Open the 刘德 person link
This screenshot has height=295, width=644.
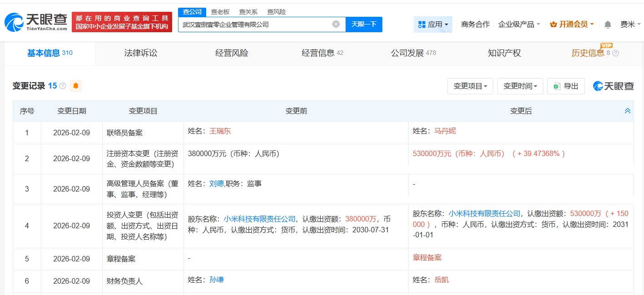point(216,184)
